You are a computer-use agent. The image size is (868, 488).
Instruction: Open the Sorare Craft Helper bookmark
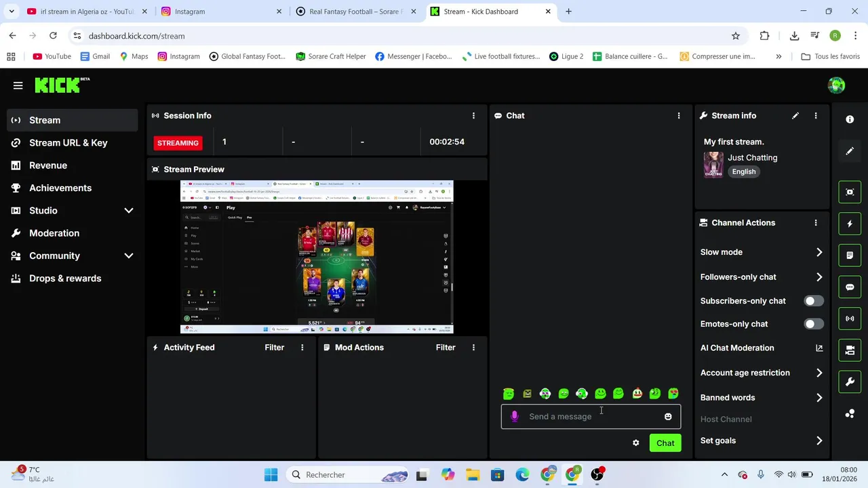point(331,56)
